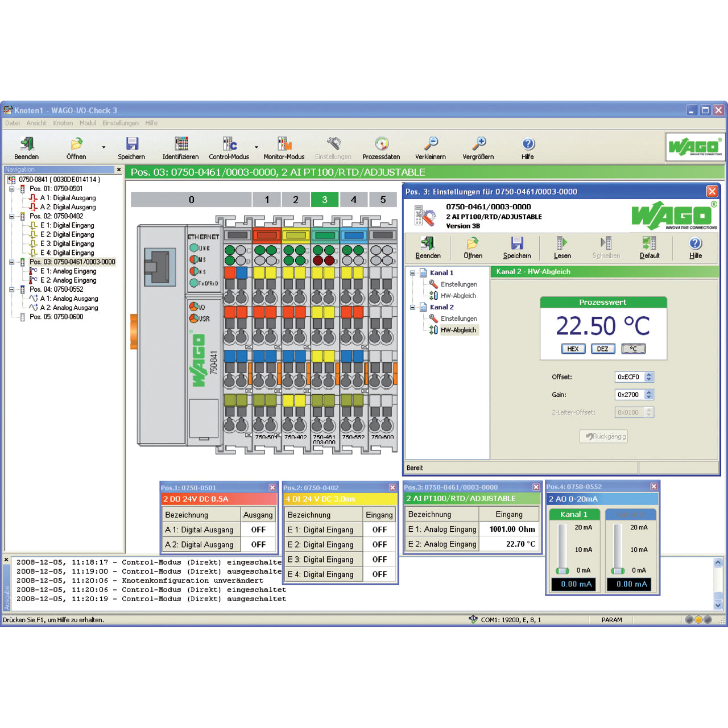
Task: Click the Kanal 1 header in Pos.4 window
Action: pos(574,514)
